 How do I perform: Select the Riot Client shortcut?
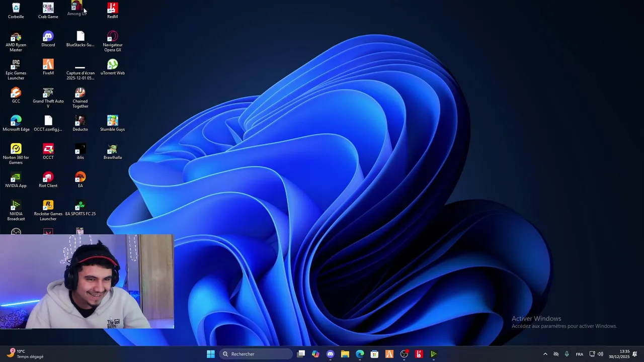pos(48,180)
